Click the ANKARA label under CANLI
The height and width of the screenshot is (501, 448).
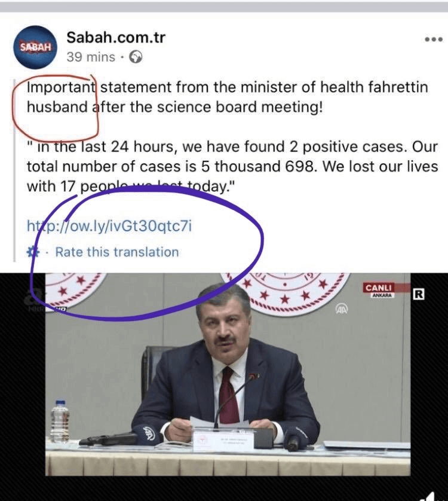[382, 295]
